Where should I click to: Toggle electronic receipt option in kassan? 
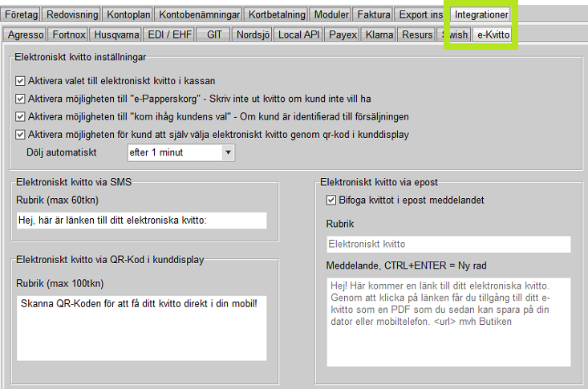[21, 81]
